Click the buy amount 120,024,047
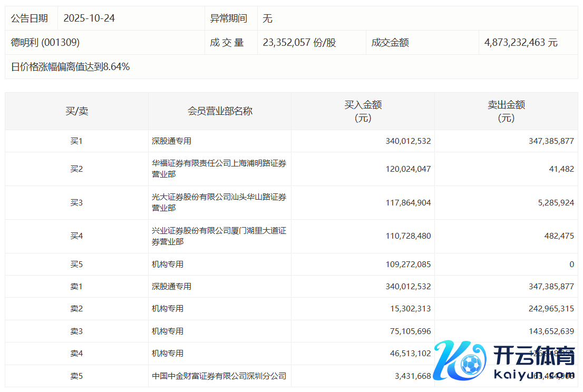 [408, 169]
